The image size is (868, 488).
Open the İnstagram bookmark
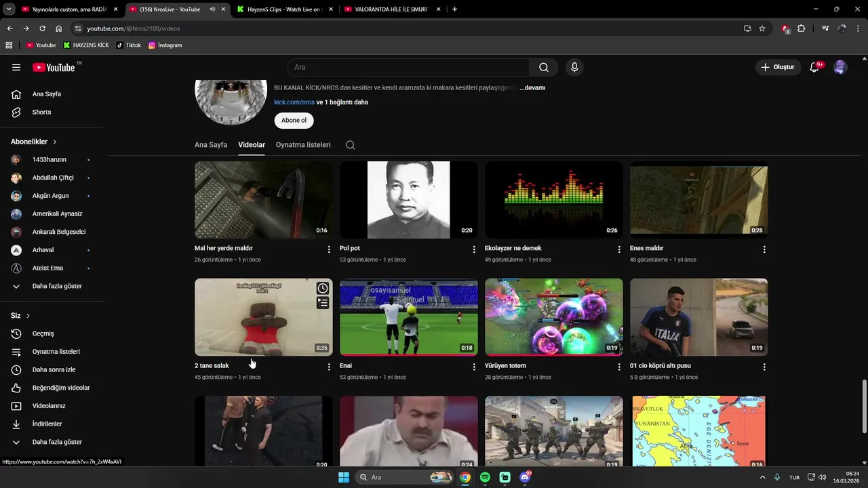(x=165, y=45)
